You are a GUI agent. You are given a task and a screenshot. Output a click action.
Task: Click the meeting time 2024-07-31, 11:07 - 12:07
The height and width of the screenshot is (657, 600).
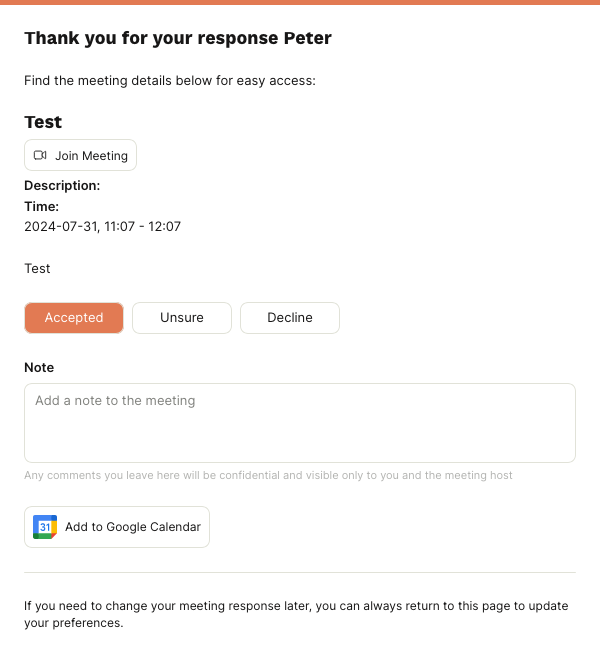coord(103,227)
